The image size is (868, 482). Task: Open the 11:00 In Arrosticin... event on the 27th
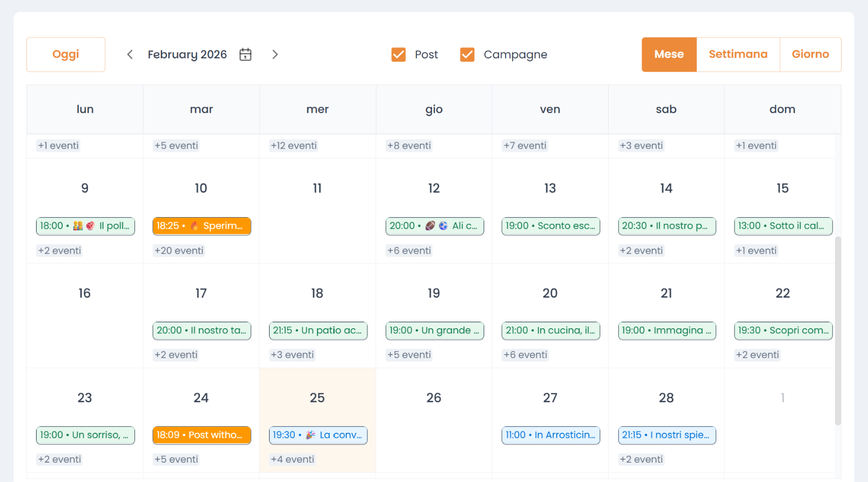click(550, 435)
